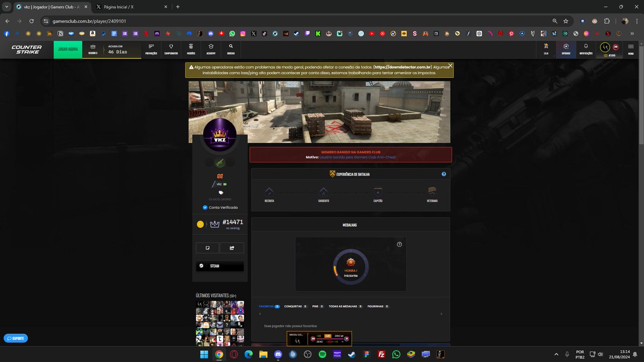Open downdetector.com.br link in warning
Image resolution: width=644 pixels, height=362 pixels.
click(403, 67)
